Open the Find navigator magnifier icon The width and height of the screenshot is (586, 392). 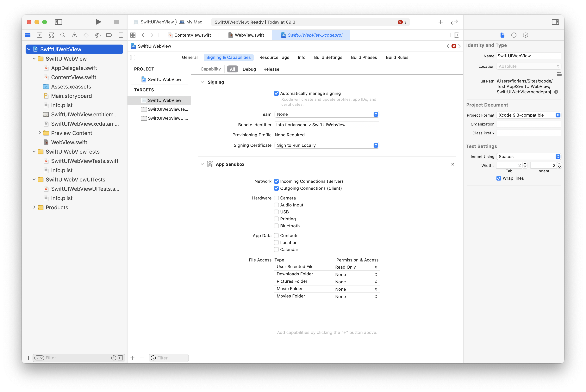63,35
